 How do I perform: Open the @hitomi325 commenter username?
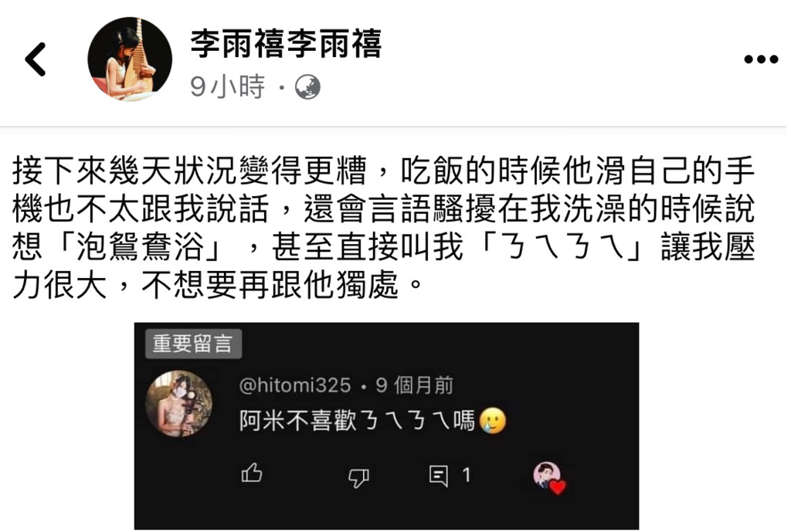pyautogui.click(x=295, y=386)
